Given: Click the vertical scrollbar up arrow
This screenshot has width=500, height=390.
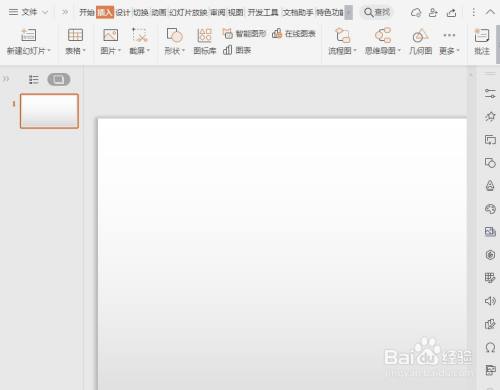Looking at the screenshot, I should (x=471, y=75).
